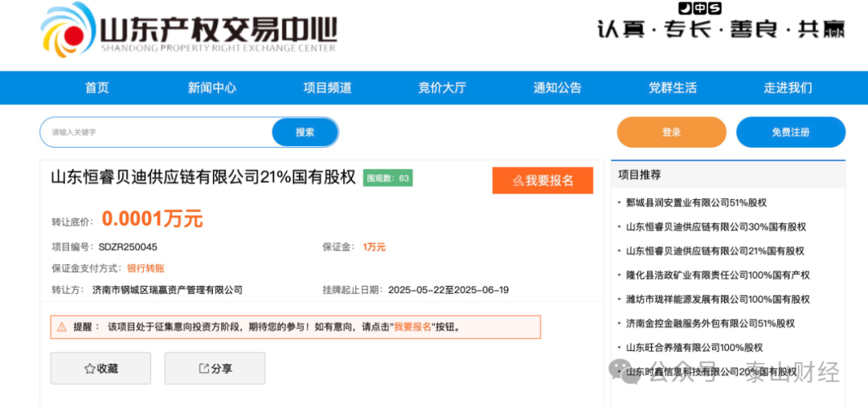This screenshot has width=868, height=407.
Task: Open 鄄城县润安置业有限公司51%股权 recommendation
Action: point(696,203)
